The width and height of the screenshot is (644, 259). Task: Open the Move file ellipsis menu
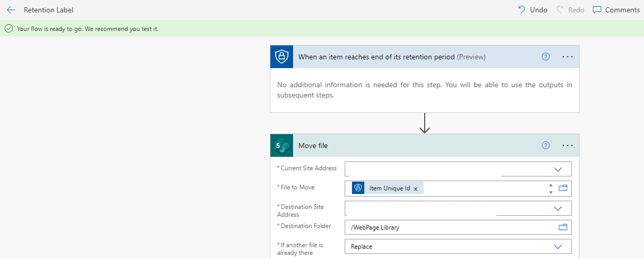point(568,145)
